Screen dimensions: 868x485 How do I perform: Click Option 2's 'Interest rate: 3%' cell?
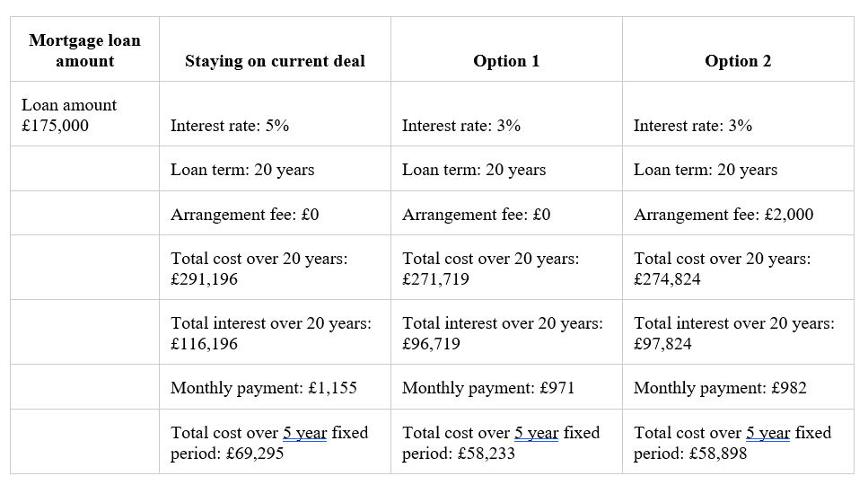click(738, 114)
